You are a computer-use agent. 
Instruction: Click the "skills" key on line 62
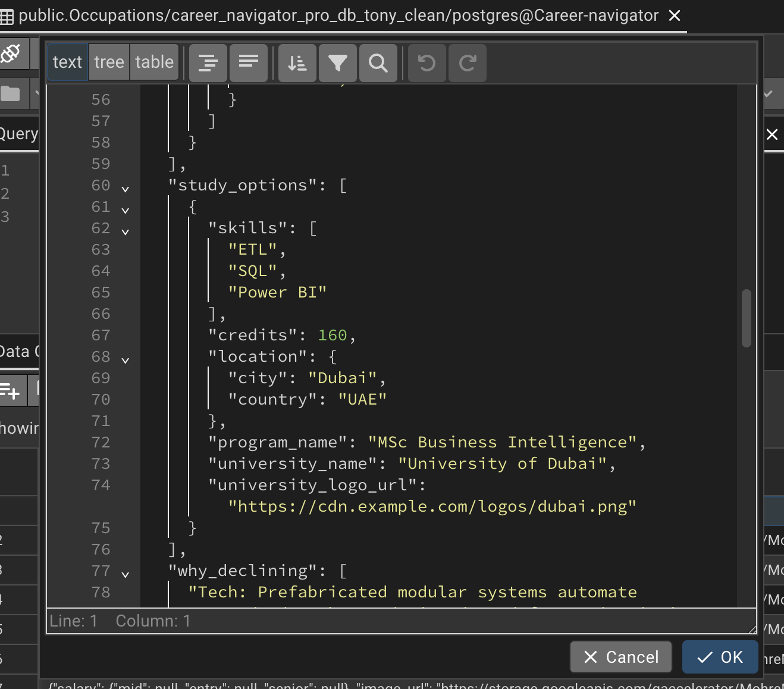point(253,228)
